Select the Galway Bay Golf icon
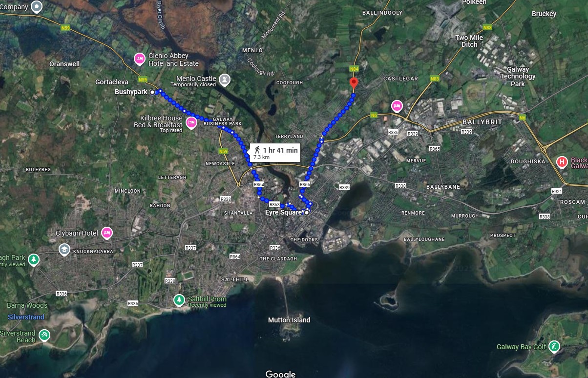588x378 pixels. point(554,347)
